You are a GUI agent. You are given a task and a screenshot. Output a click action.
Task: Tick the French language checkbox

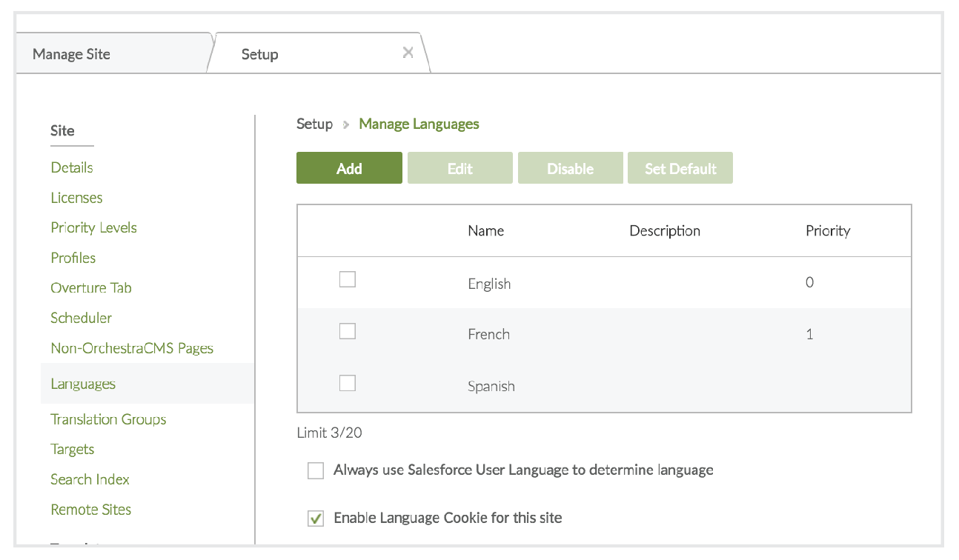point(348,331)
